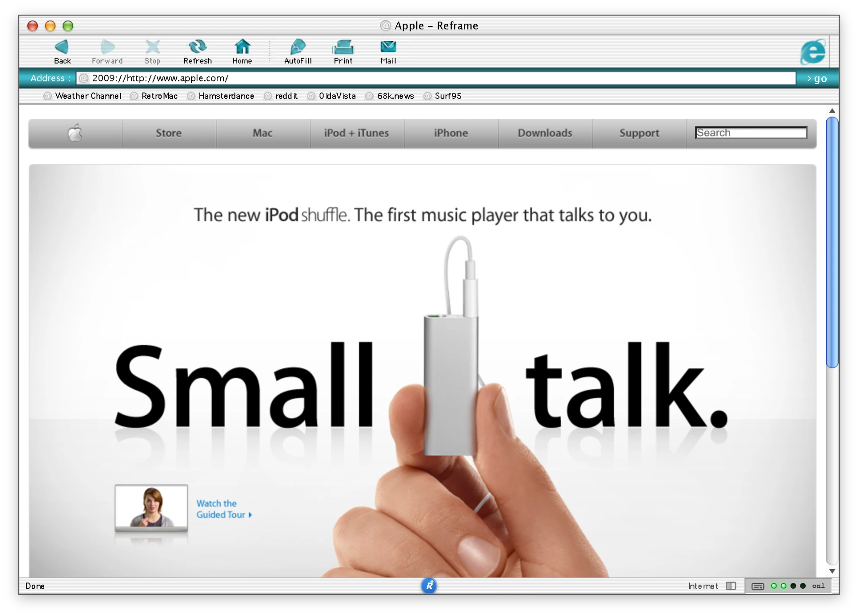Follow the Watch the Guided Tour link
This screenshot has width=858, height=616.
click(224, 509)
